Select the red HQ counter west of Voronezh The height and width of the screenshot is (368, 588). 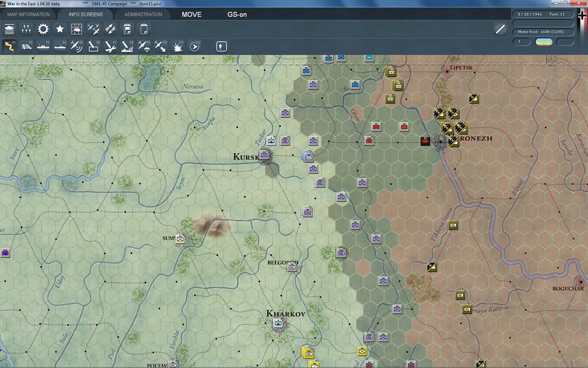pos(369,141)
